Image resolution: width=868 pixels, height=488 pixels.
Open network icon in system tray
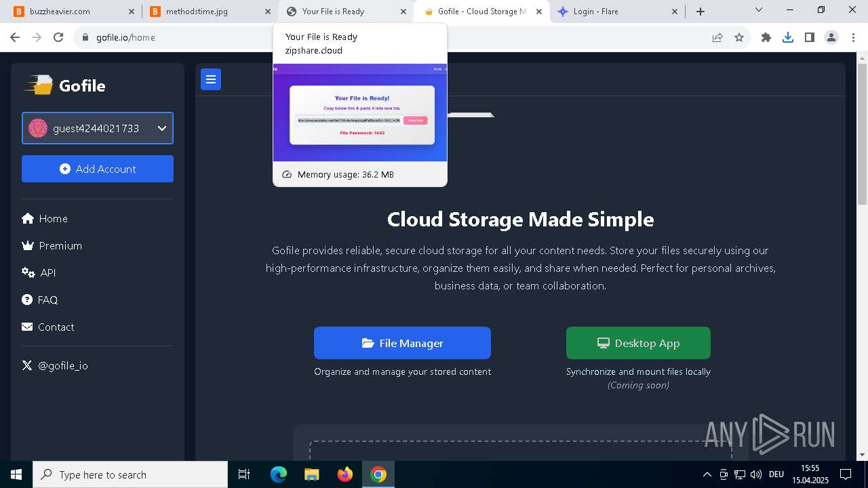click(x=740, y=474)
